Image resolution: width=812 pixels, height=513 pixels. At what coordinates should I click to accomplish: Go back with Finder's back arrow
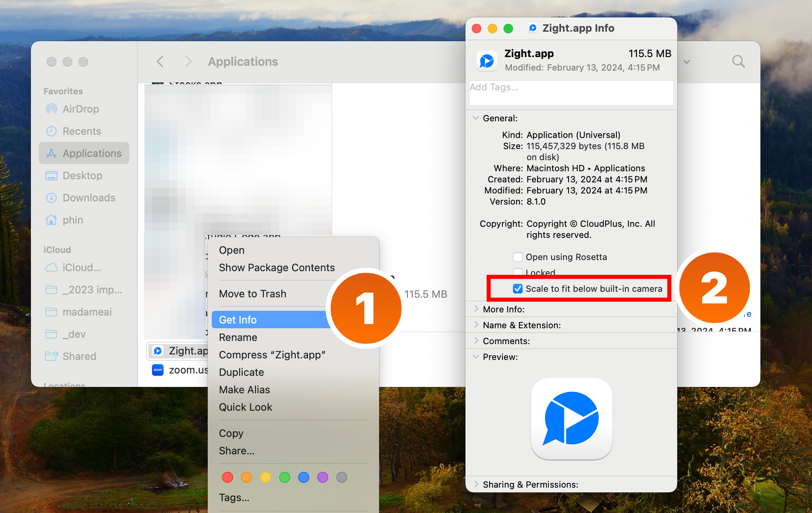click(160, 61)
